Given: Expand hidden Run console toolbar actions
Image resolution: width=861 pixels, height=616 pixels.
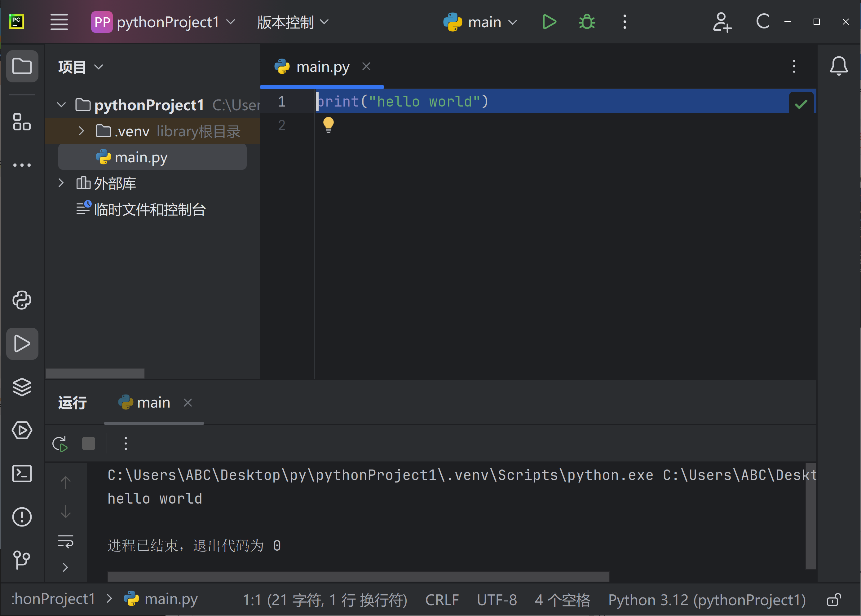Looking at the screenshot, I should 66,567.
